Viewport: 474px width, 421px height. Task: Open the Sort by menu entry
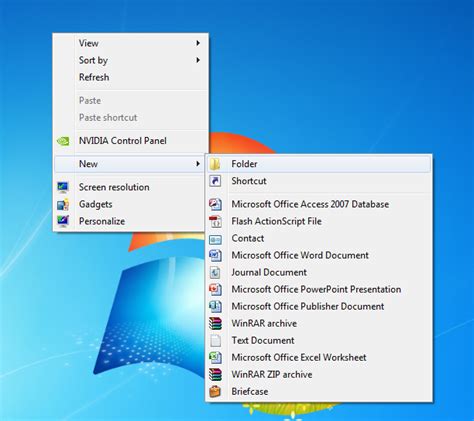pyautogui.click(x=131, y=60)
